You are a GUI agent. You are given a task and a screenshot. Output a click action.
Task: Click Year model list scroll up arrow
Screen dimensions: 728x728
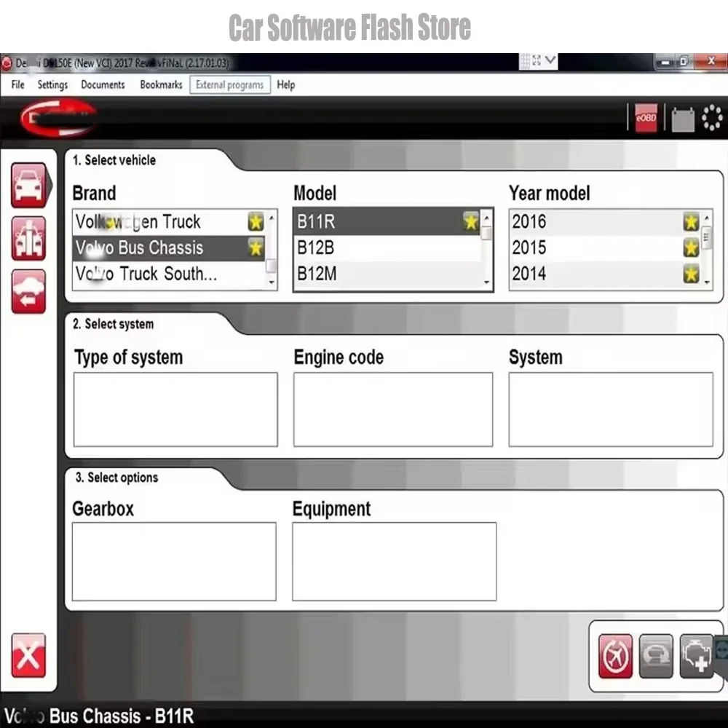coord(707,217)
